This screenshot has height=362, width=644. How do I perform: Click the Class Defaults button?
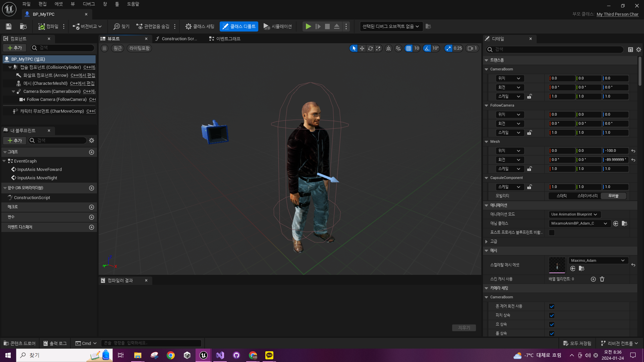point(239,26)
